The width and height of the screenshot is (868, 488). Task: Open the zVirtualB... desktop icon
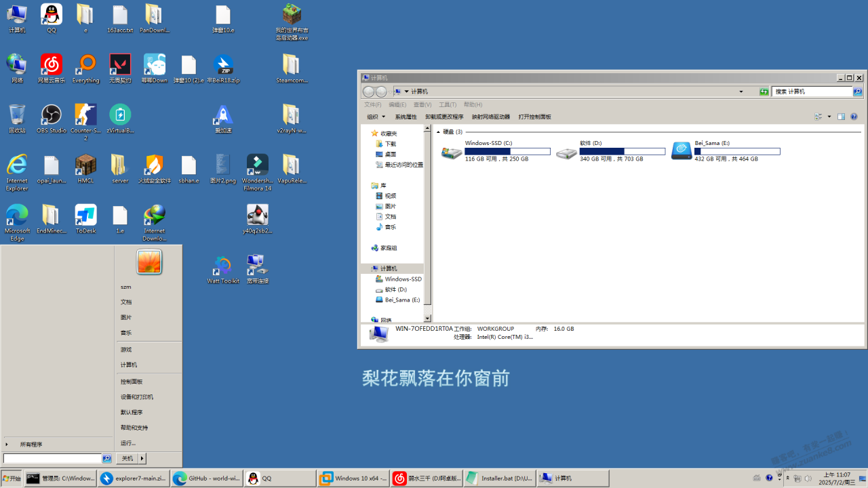[120, 119]
